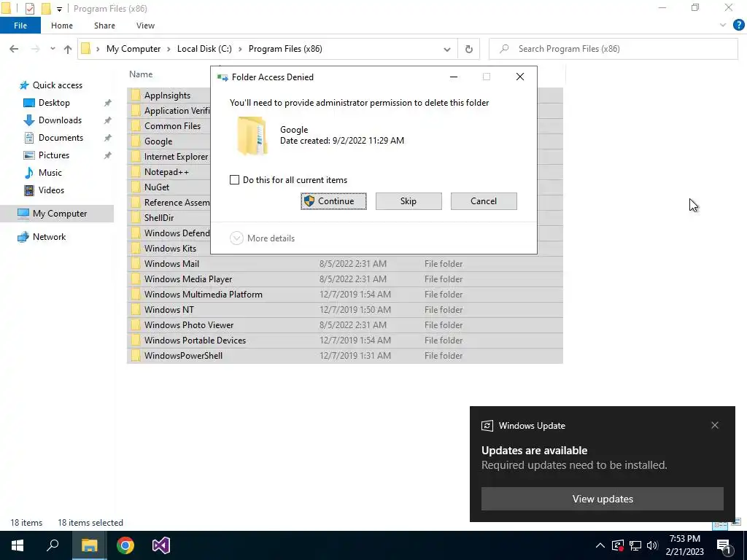Select the Common Files folder
This screenshot has height=560, width=747.
[x=172, y=126]
